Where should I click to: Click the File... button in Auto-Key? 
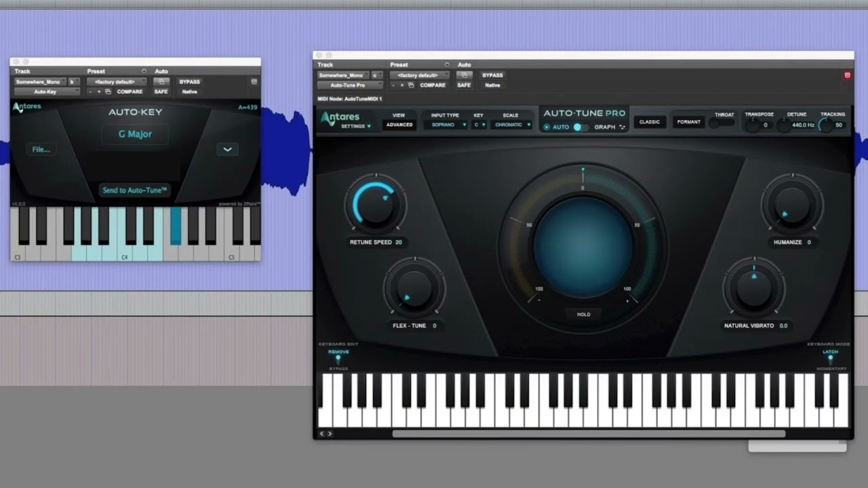pyautogui.click(x=41, y=149)
